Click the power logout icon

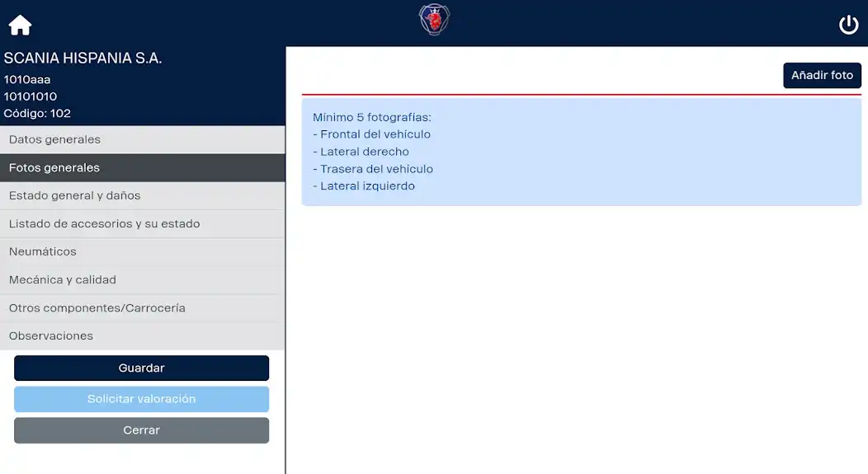click(x=848, y=25)
